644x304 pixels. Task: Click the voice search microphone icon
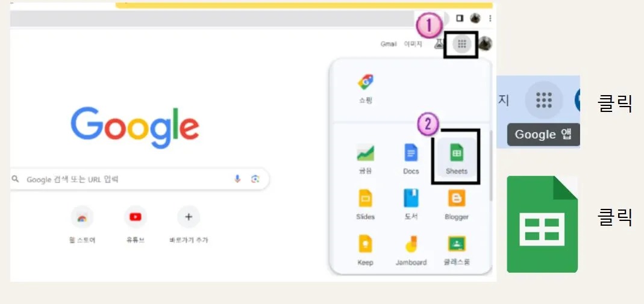pyautogui.click(x=237, y=179)
